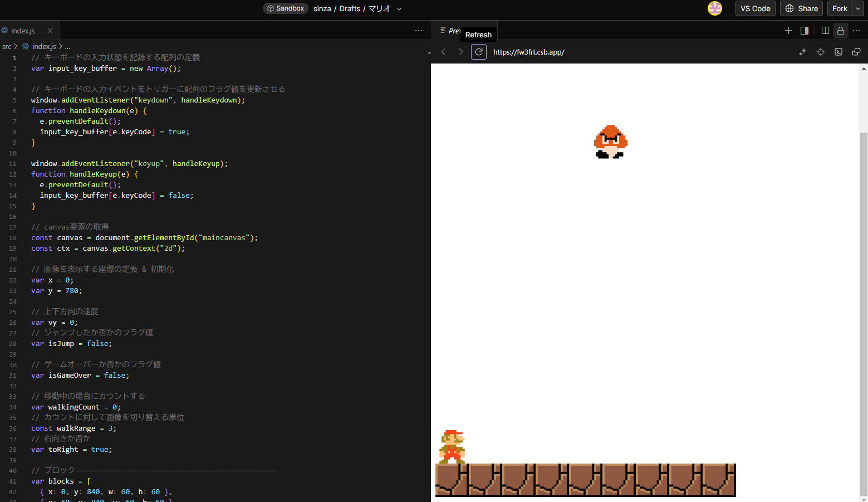Viewport: 868px width, 502px height.
Task: Switch to the Preview tab
Action: (451, 31)
